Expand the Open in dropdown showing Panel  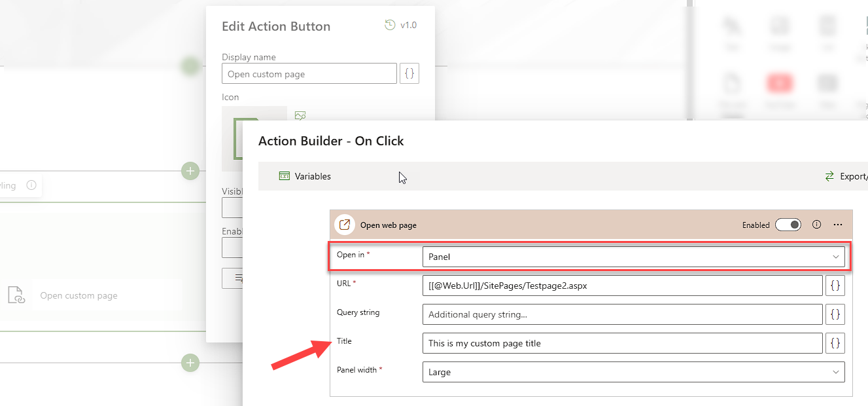tap(633, 257)
